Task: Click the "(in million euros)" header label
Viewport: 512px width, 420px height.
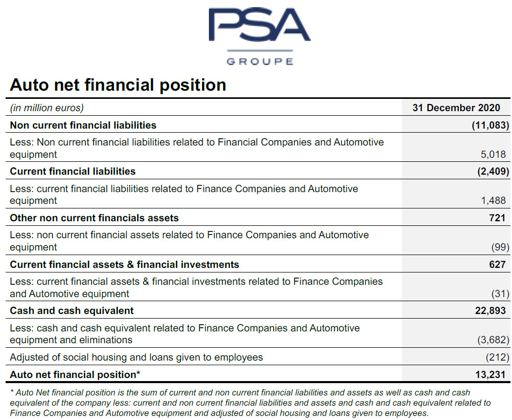Action: (47, 108)
